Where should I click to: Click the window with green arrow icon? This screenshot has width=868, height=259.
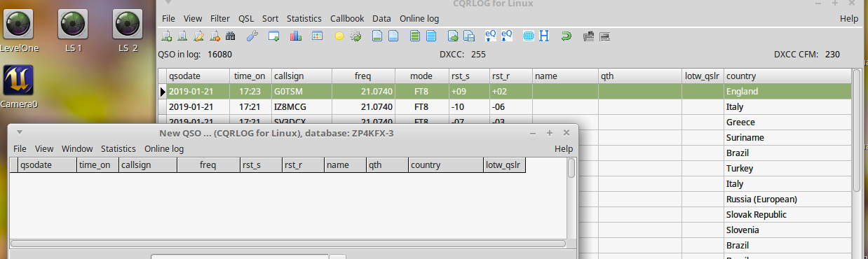274,36
